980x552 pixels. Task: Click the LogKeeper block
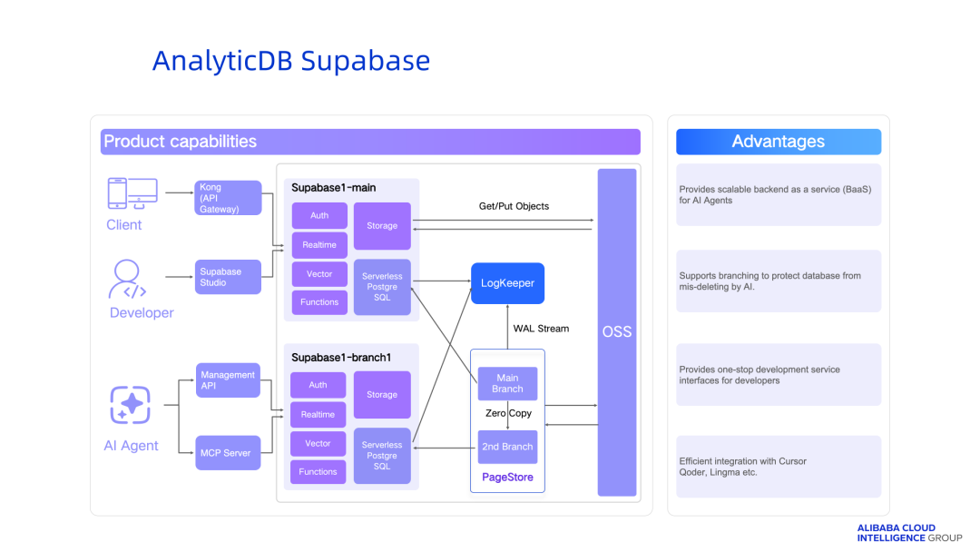507,283
